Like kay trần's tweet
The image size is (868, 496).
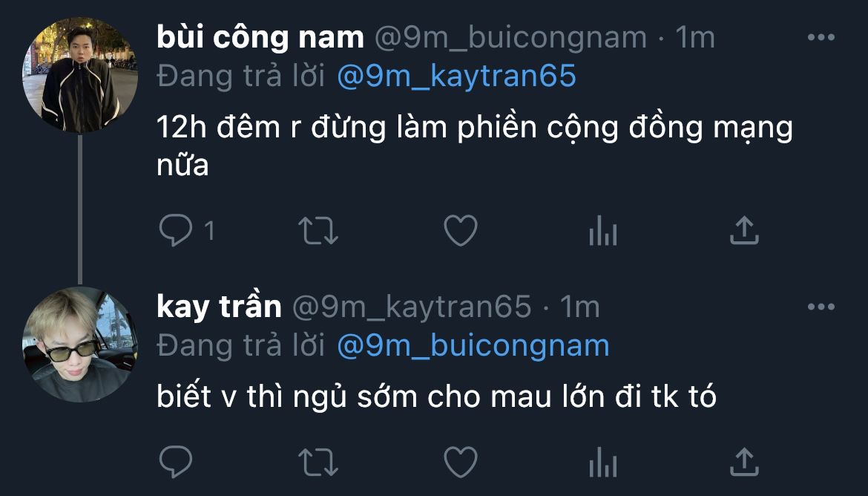pyautogui.click(x=461, y=462)
